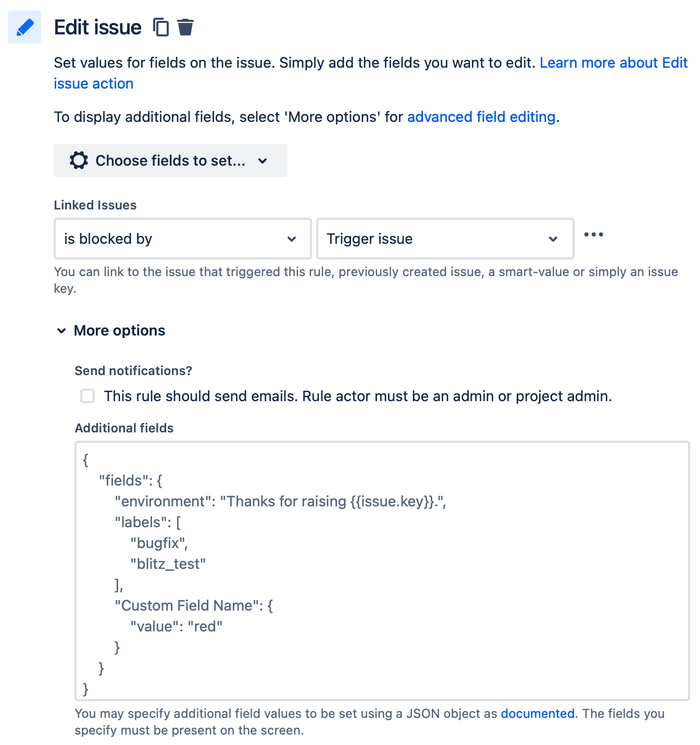Click the chevron inside Choose fields to set
The height and width of the screenshot is (745, 700).
262,161
